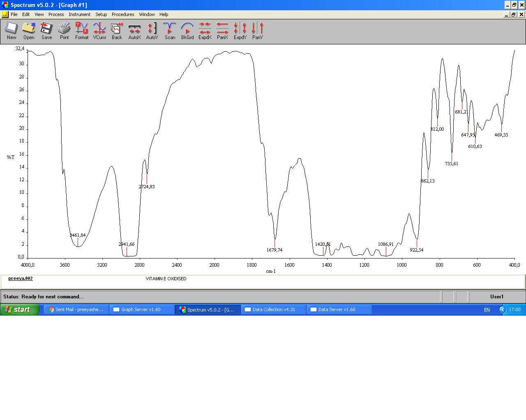The width and height of the screenshot is (526, 420).
Task: Open the Setup menu
Action: pos(101,14)
